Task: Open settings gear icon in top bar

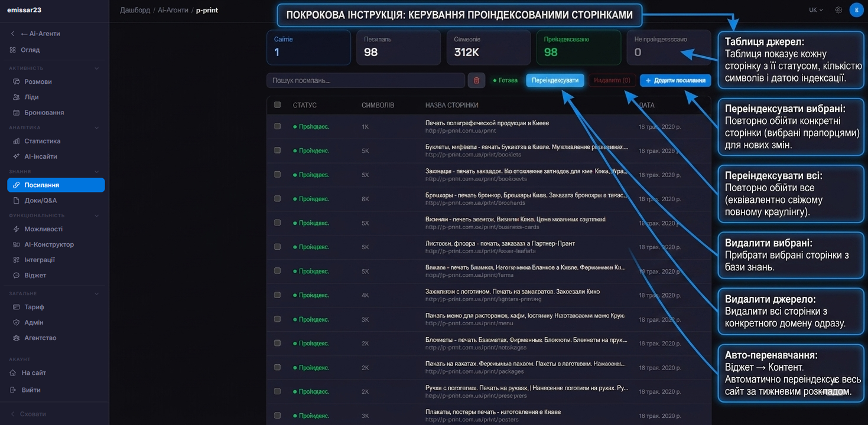Action: [838, 10]
